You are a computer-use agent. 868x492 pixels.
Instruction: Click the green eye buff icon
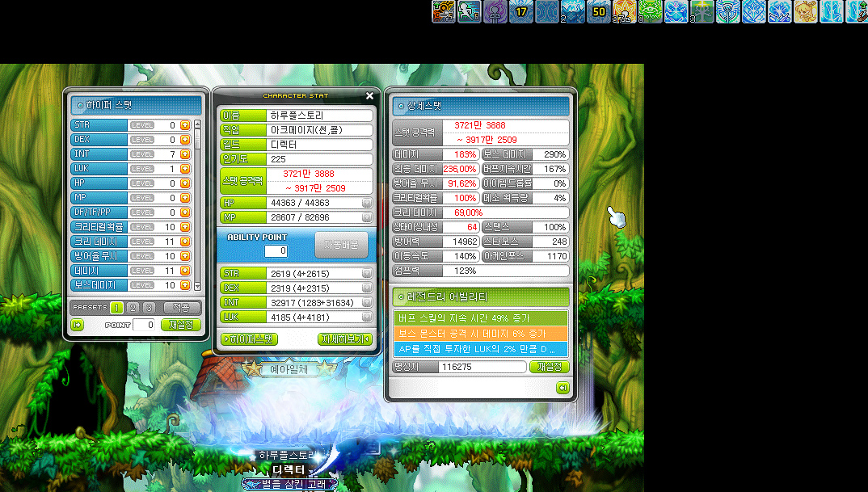[650, 11]
